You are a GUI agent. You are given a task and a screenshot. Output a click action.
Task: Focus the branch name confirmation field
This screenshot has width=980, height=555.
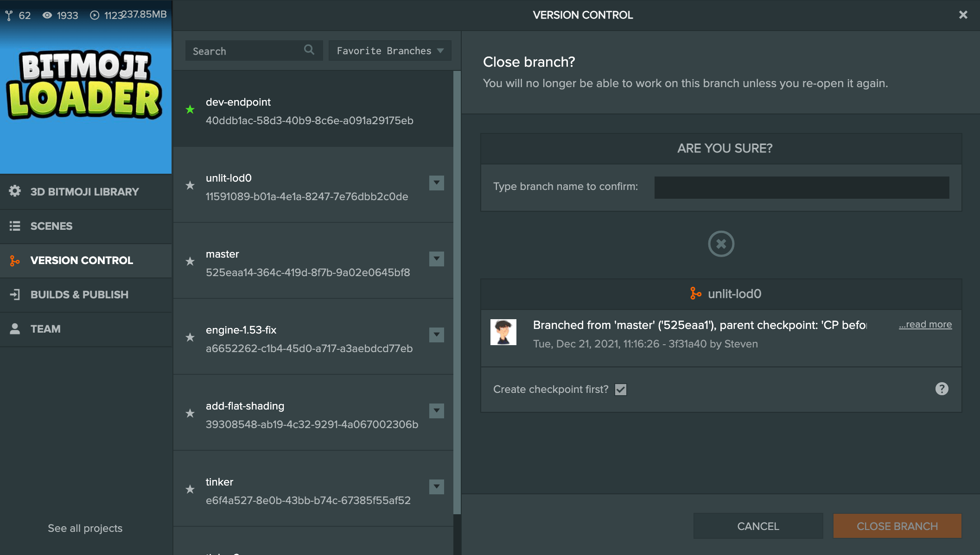[x=801, y=187]
